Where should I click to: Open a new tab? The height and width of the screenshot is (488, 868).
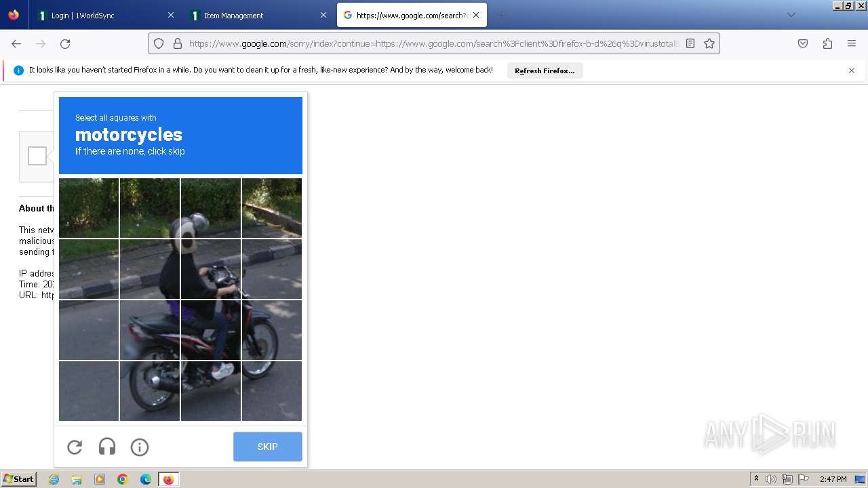[x=501, y=15]
